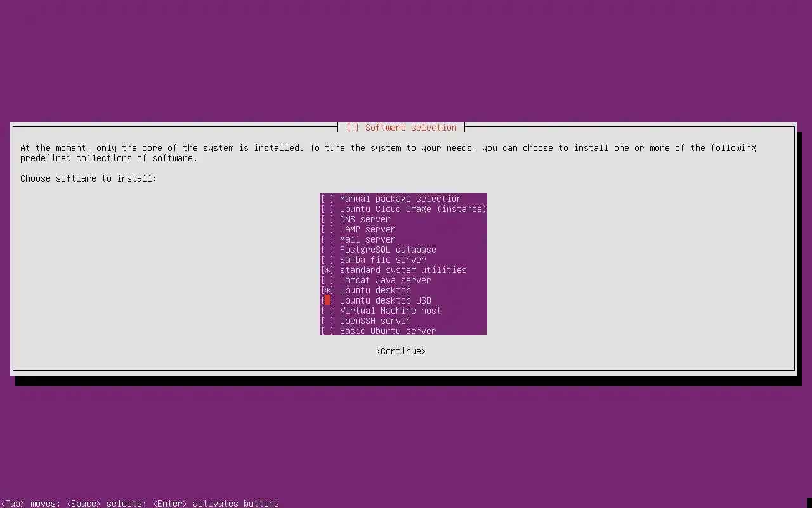Click the 'OpenSSH server' label text

click(x=376, y=321)
